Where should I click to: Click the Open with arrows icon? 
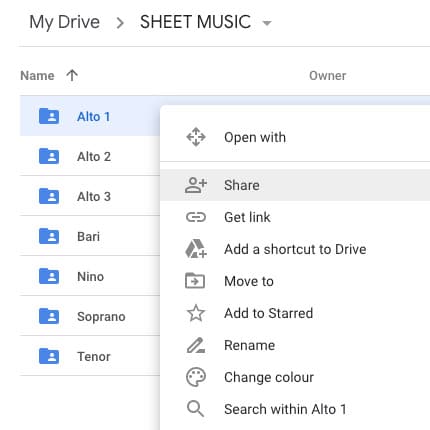(x=196, y=137)
